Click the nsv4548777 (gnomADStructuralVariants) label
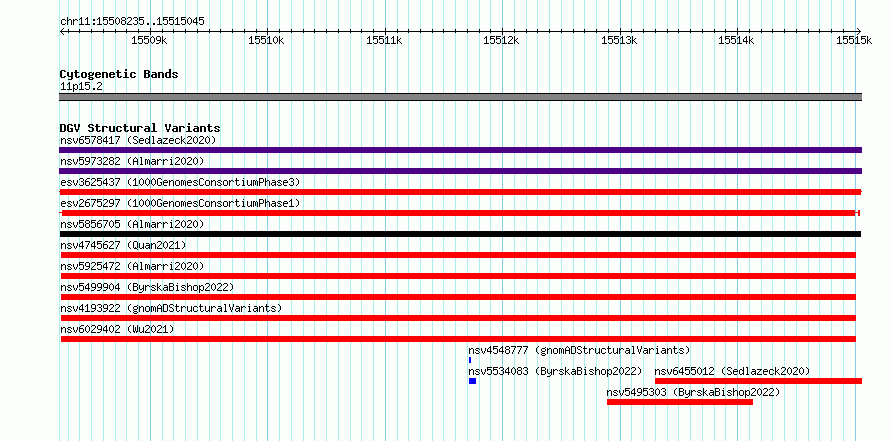The image size is (890, 441). 579,350
